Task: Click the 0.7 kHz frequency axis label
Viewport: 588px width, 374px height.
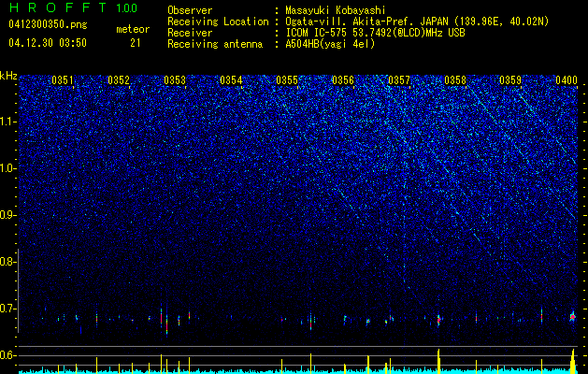Action: (7, 309)
